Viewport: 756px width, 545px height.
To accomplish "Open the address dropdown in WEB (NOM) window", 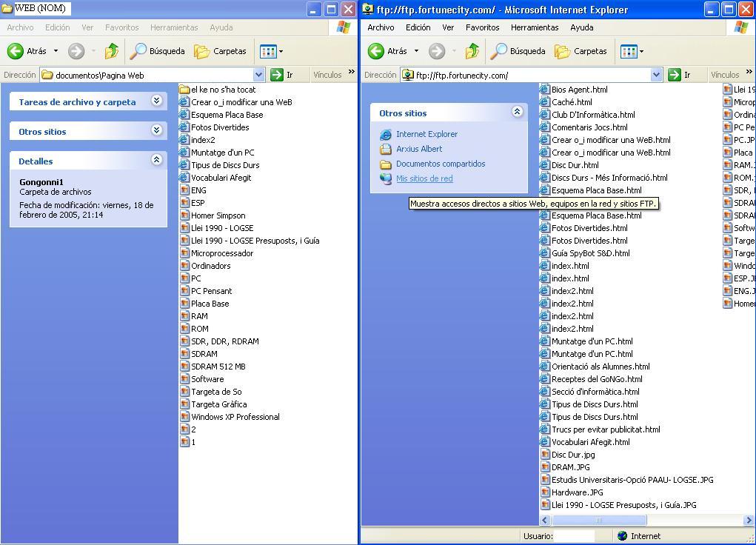I will 259,75.
